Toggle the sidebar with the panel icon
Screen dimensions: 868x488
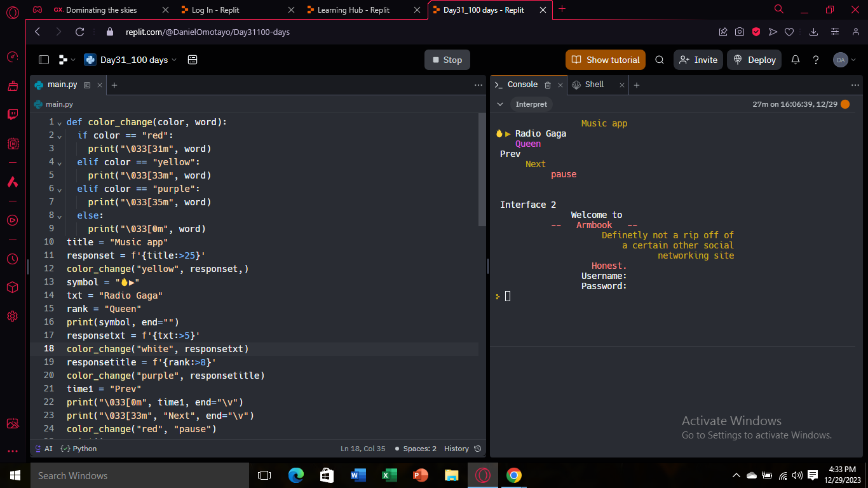[43, 59]
